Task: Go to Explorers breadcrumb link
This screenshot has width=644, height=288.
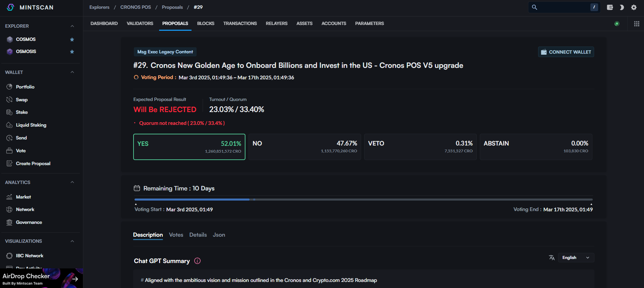Action: click(99, 7)
